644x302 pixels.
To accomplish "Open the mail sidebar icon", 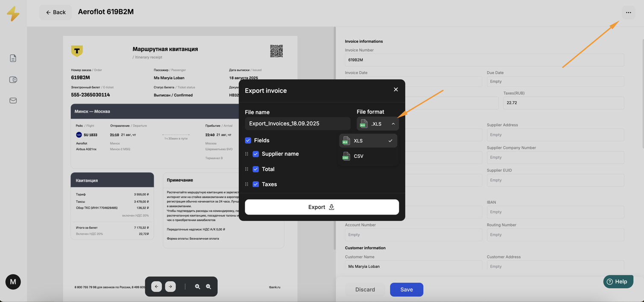I will 13,101.
